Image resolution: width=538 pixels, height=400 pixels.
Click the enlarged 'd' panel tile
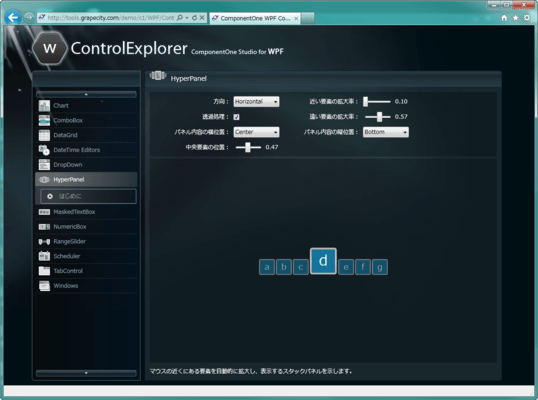pyautogui.click(x=323, y=261)
